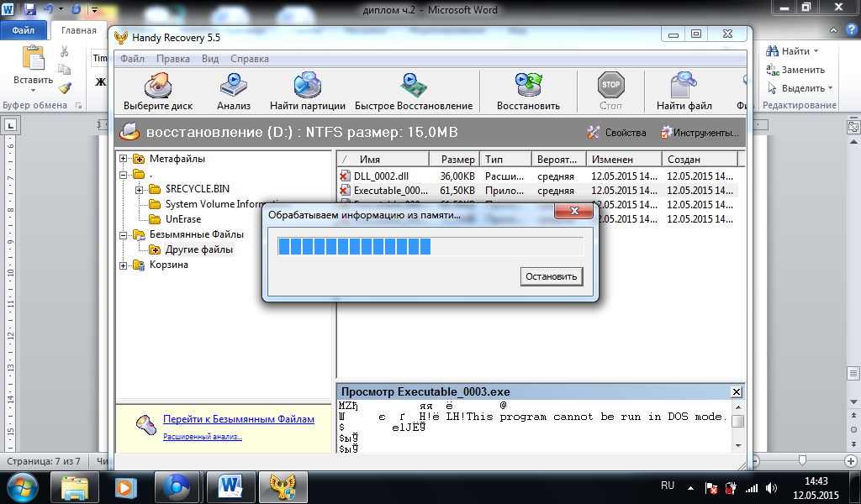
Task: Open Найти партиции tool
Action: pyautogui.click(x=308, y=87)
